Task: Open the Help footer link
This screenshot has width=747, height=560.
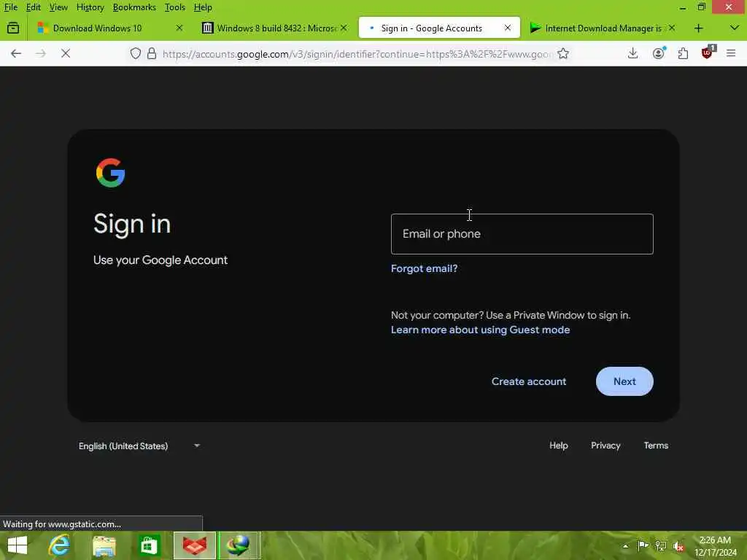Action: click(558, 446)
